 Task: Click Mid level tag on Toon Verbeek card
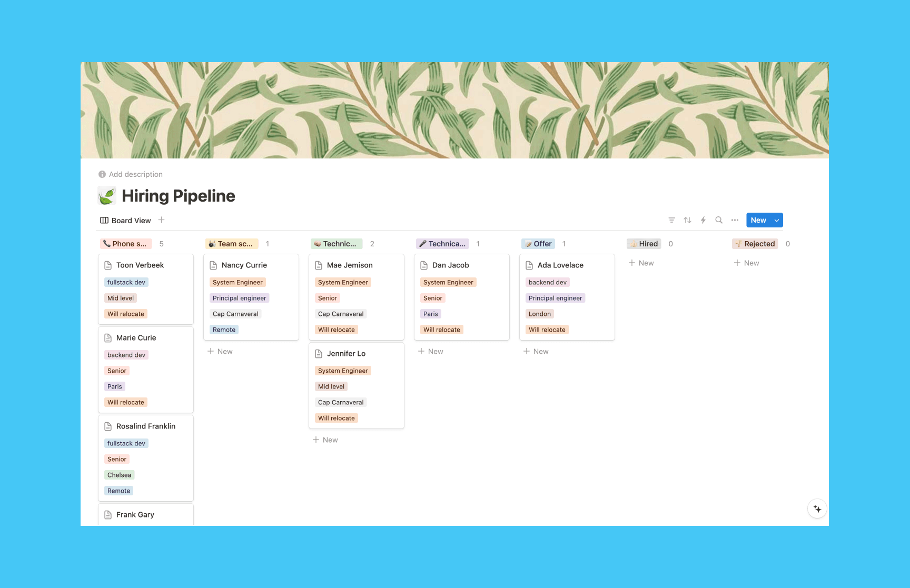121,298
